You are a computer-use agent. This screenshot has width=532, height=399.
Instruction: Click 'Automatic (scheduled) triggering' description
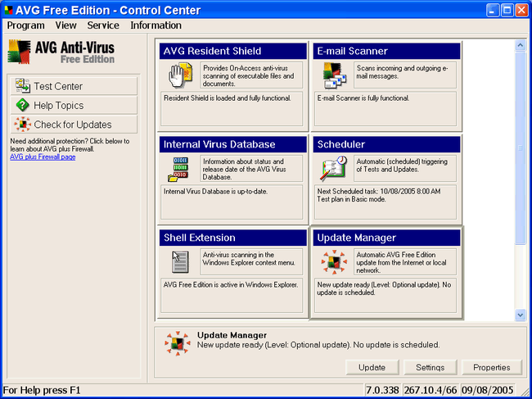pyautogui.click(x=402, y=165)
